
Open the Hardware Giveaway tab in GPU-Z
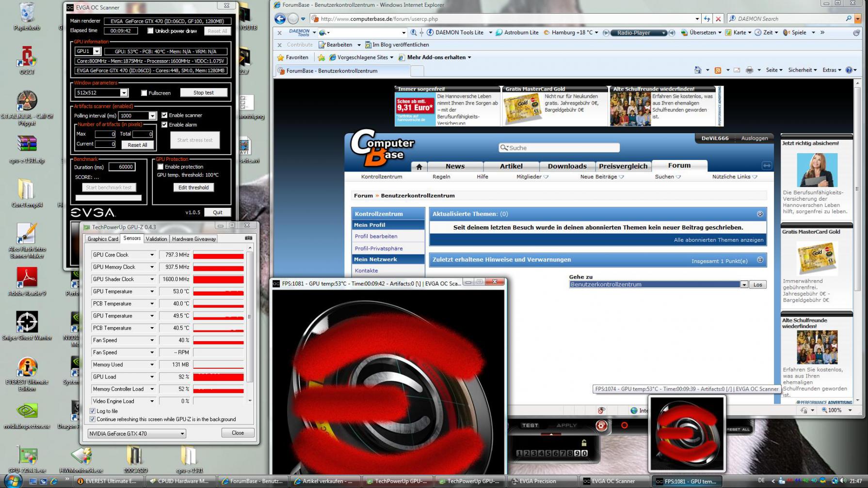[194, 239]
